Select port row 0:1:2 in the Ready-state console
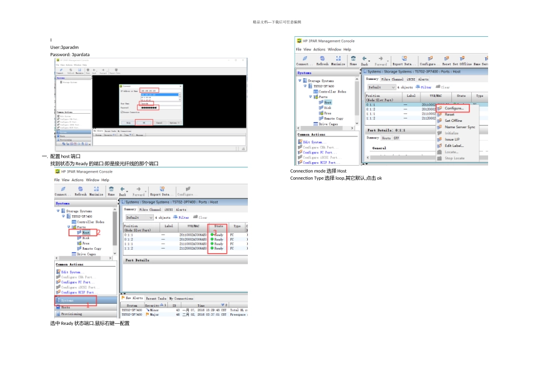Viewport: 554px width, 392px height. point(185,239)
